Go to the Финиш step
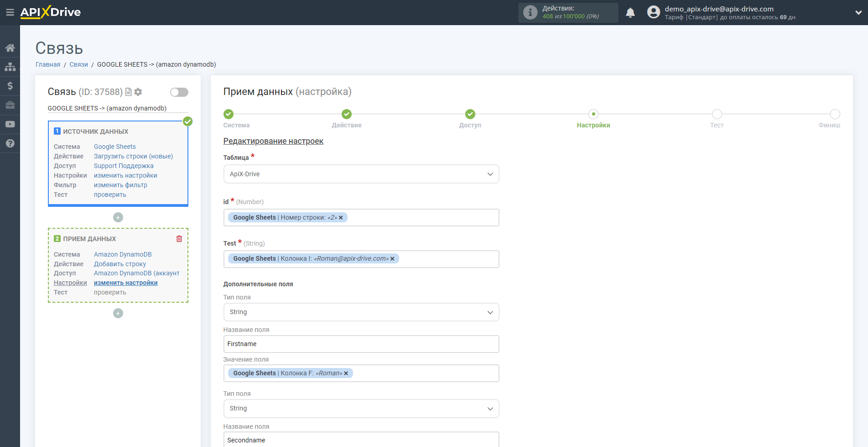Viewport: 868px width, 447px height. coord(835,114)
